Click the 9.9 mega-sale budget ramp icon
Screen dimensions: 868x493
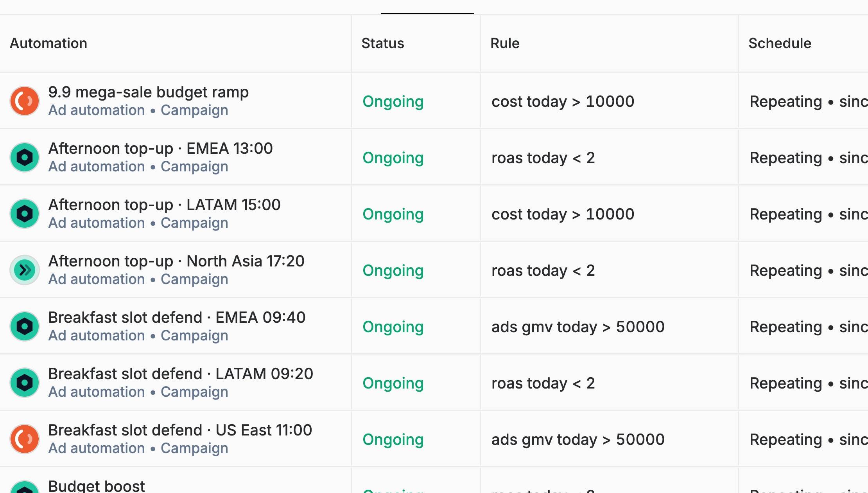25,101
